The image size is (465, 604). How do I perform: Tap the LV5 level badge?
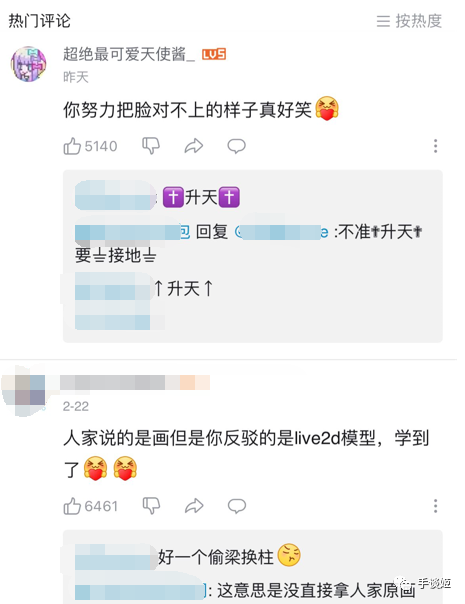tap(214, 55)
